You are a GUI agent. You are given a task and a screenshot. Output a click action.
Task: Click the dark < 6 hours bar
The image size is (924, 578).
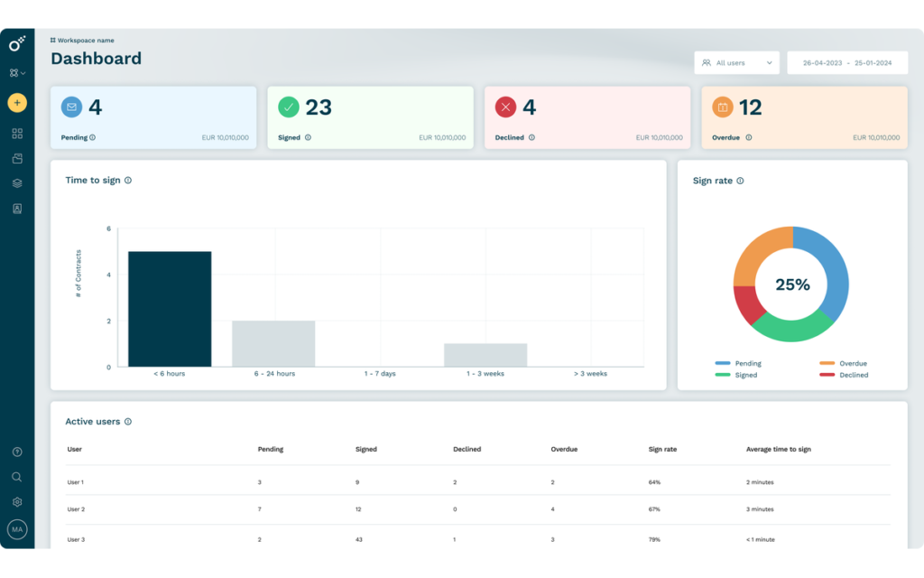point(170,309)
